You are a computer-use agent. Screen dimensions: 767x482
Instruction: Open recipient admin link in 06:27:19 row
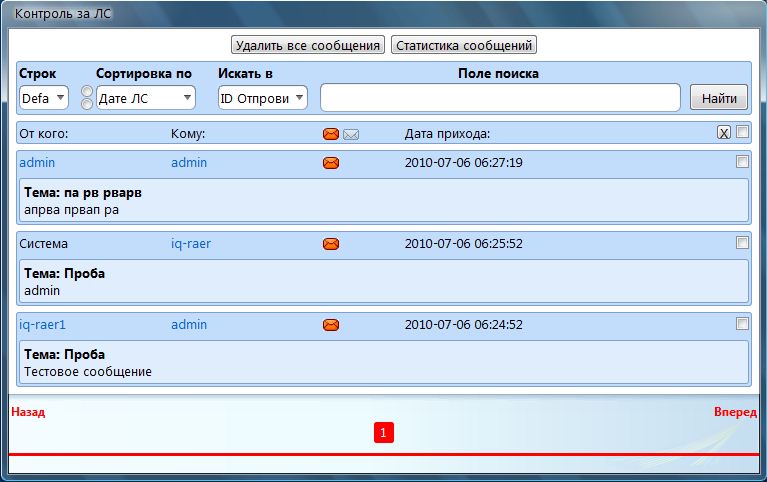click(x=189, y=162)
